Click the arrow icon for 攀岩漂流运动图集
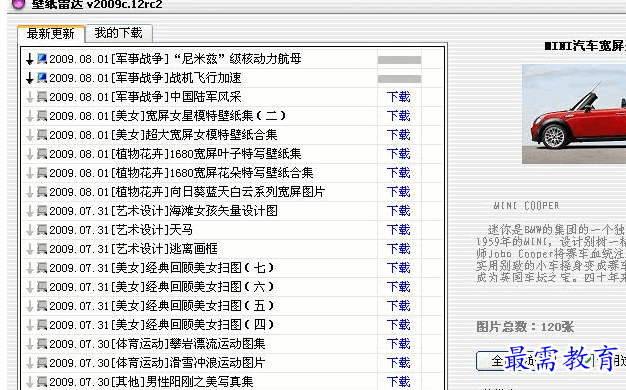This screenshot has width=626, height=390. coord(30,344)
